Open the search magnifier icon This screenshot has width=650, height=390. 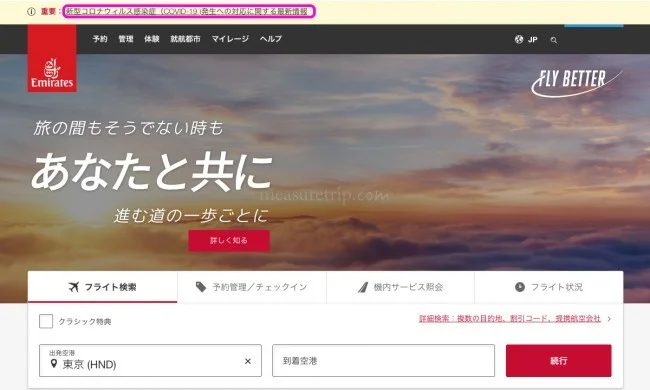553,40
